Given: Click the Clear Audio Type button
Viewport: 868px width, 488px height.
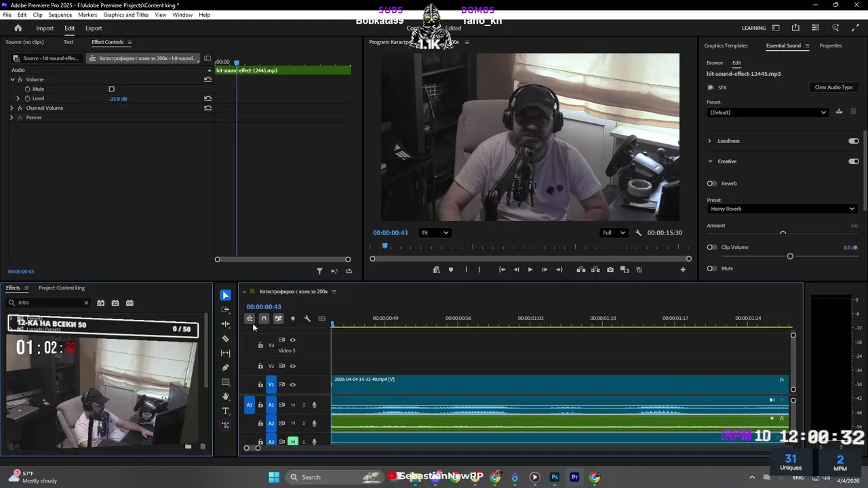Looking at the screenshot, I should click(833, 87).
